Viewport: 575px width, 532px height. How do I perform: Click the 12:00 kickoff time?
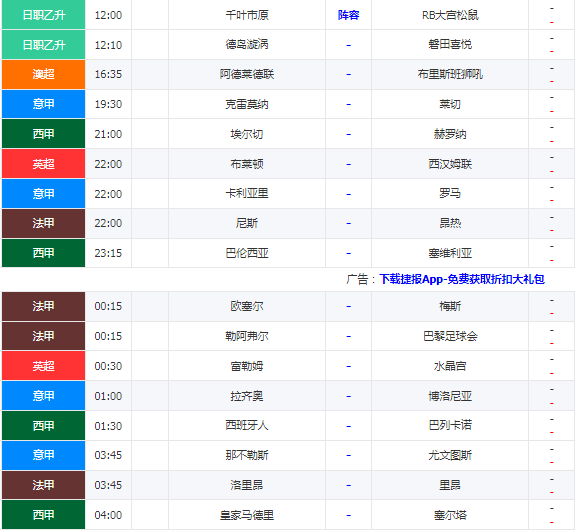(x=108, y=15)
